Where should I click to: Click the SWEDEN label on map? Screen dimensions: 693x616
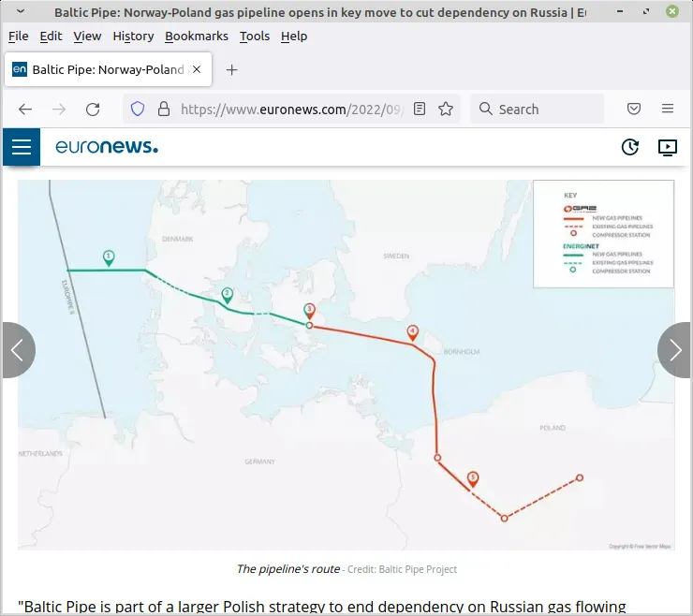pos(396,256)
